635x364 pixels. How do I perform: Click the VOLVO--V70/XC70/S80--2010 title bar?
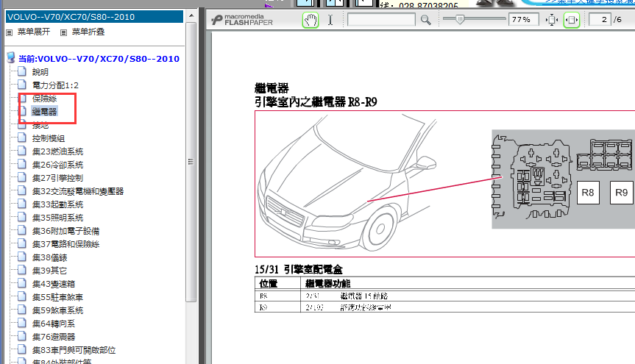[94, 17]
